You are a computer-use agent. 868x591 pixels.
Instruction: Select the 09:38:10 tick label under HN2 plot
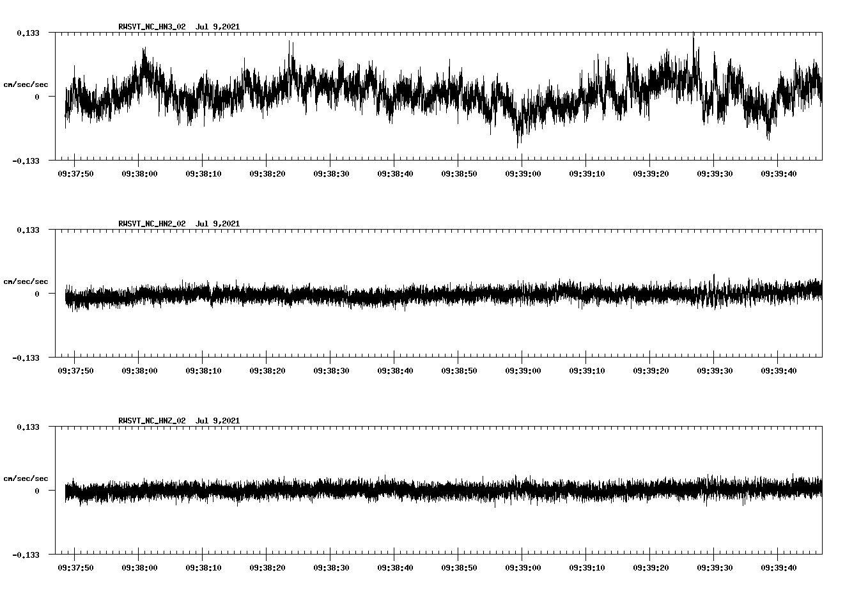203,371
